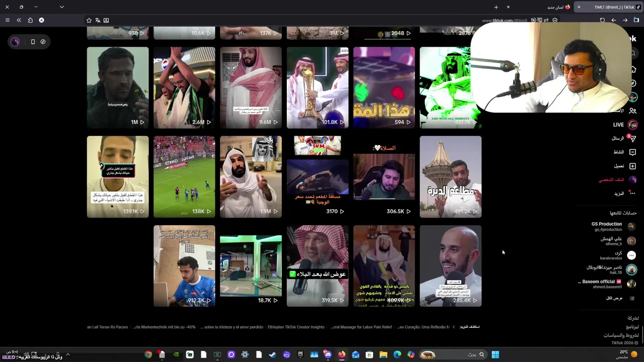Open More (المزيد) menu
The width and height of the screenshot is (644, 362).
point(624,194)
